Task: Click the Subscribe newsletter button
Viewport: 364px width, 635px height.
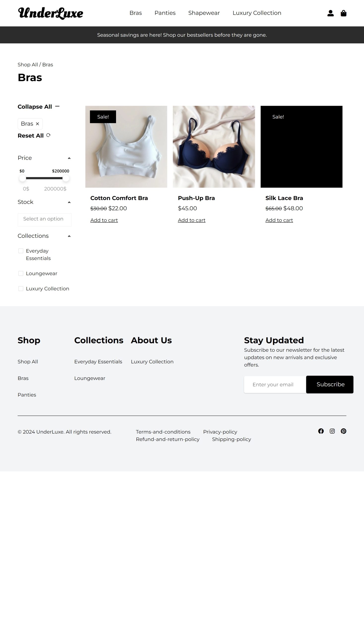Action: coord(330,384)
